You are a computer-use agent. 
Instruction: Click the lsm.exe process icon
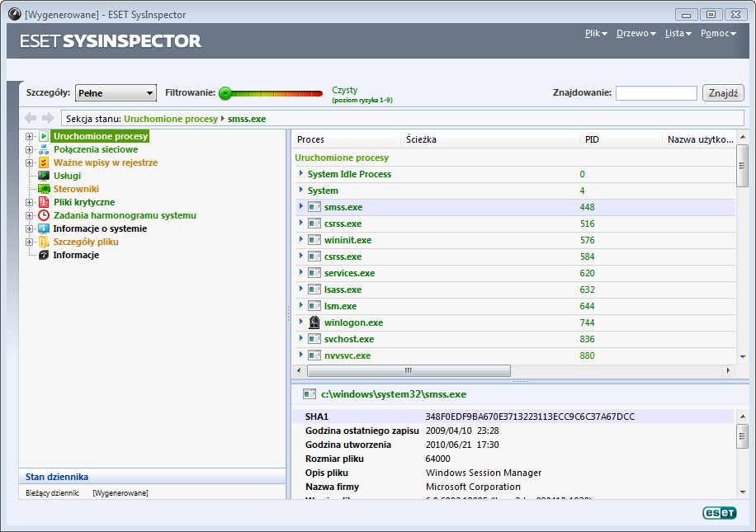pos(314,306)
